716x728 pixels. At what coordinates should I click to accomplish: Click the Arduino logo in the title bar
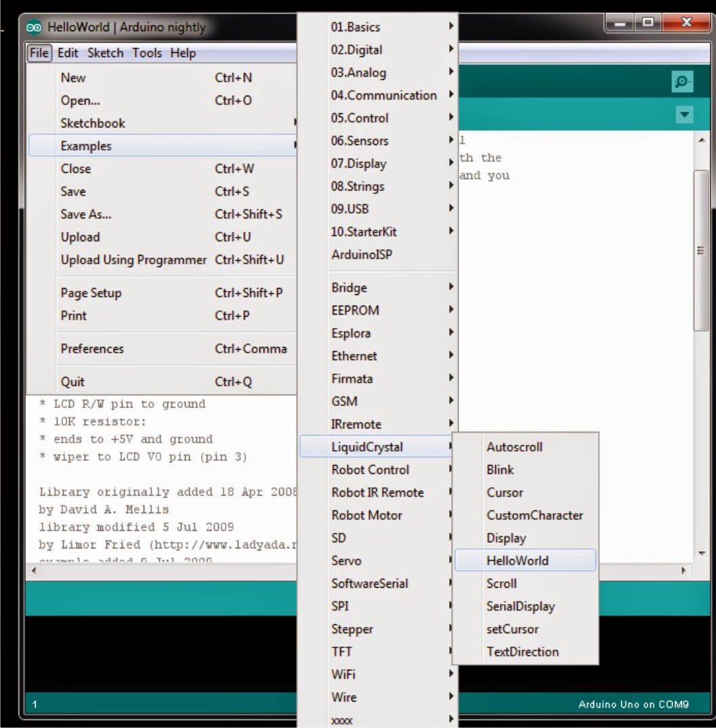click(x=33, y=26)
